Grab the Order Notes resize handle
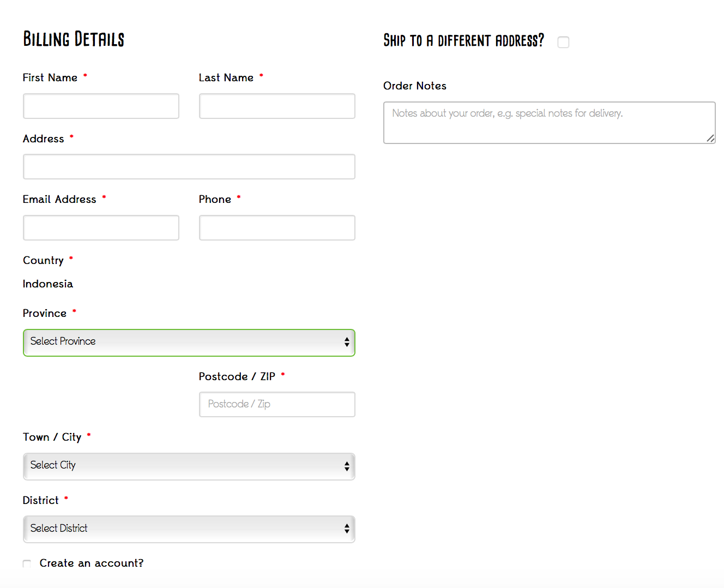Viewport: 724px width, 588px height. (710, 139)
